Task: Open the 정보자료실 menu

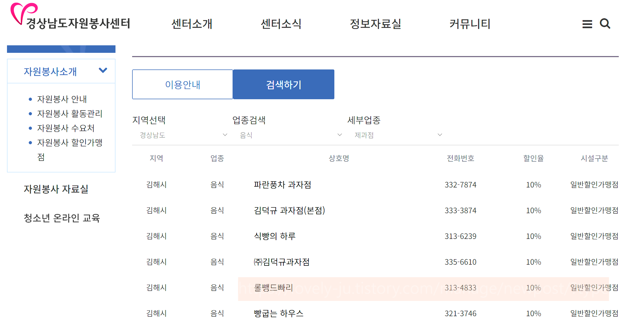Action: click(375, 24)
